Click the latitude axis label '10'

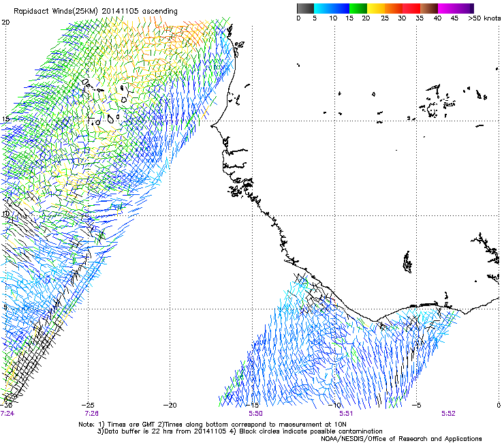coord(5,214)
